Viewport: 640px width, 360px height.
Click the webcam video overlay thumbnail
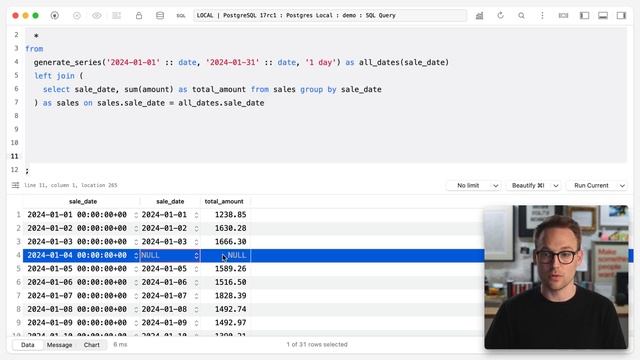556,277
